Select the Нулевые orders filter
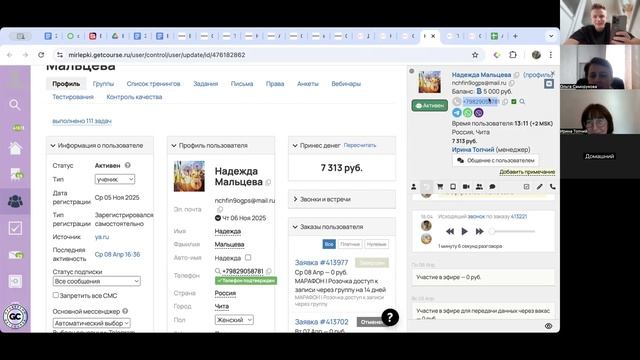The image size is (640, 360). (376, 244)
